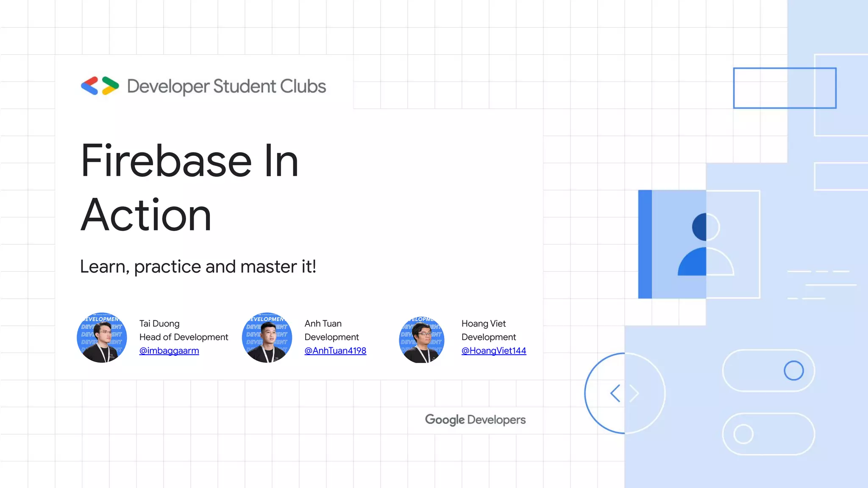This screenshot has width=868, height=488.
Task: Click Anh Tuan's profile photo
Action: tap(267, 338)
